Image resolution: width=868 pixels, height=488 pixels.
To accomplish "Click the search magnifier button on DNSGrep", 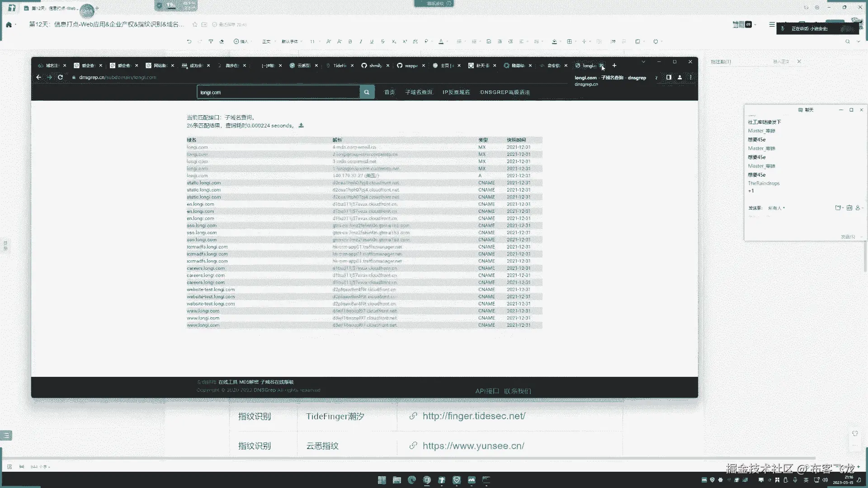I will pyautogui.click(x=367, y=92).
